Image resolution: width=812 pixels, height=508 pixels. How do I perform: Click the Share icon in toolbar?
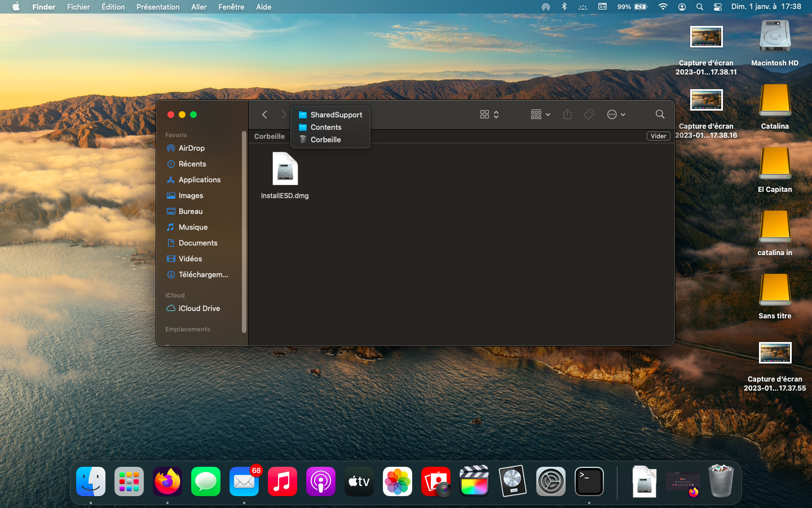[x=567, y=115]
